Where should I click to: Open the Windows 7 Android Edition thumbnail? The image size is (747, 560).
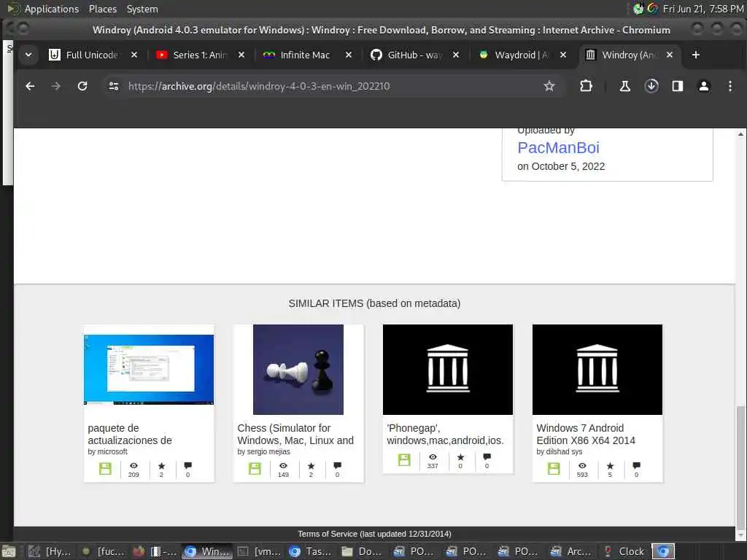click(597, 370)
